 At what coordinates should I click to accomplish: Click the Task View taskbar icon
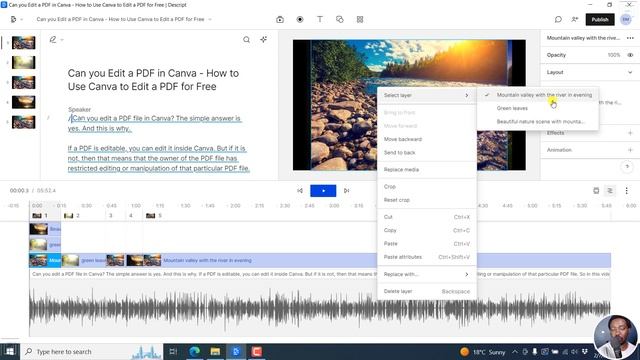click(x=173, y=351)
